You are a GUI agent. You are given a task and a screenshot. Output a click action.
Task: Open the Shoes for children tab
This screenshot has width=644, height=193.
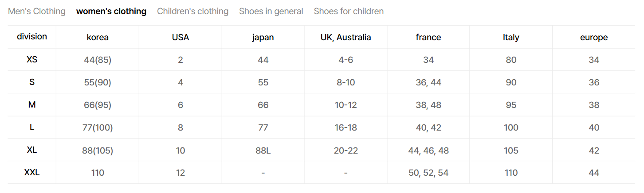click(x=349, y=12)
